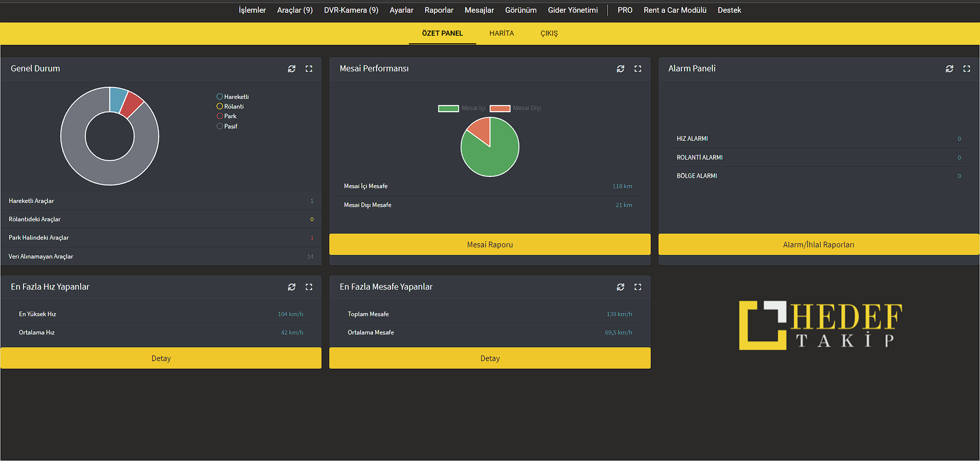Toggle Rölanti legend item
980x461 pixels.
pos(230,107)
